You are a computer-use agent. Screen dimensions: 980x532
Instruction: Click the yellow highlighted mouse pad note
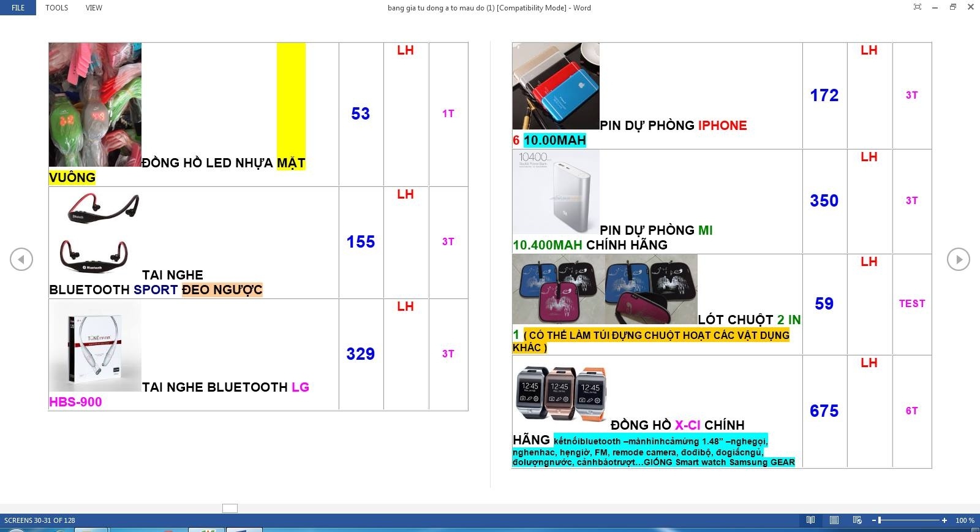click(x=651, y=341)
